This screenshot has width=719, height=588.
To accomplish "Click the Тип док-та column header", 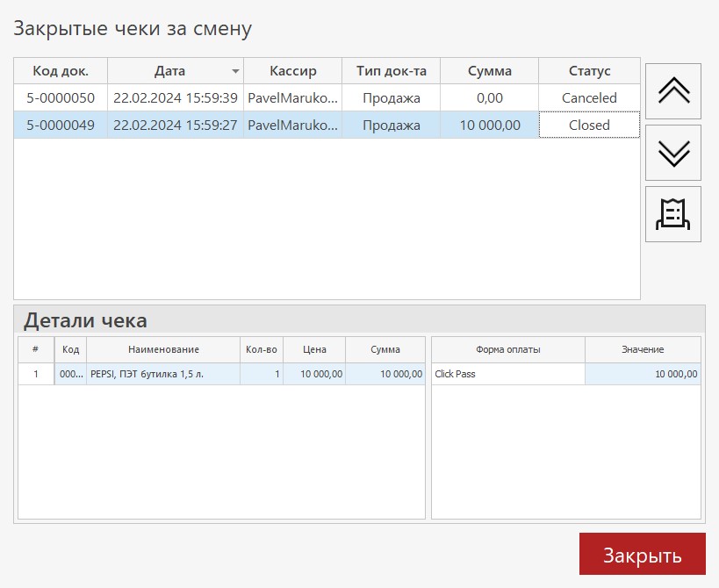I will 391,71.
